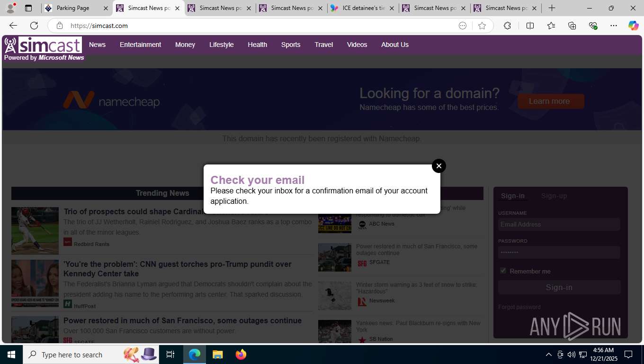The width and height of the screenshot is (644, 364).
Task: Open a new browser tab
Action: (552, 8)
